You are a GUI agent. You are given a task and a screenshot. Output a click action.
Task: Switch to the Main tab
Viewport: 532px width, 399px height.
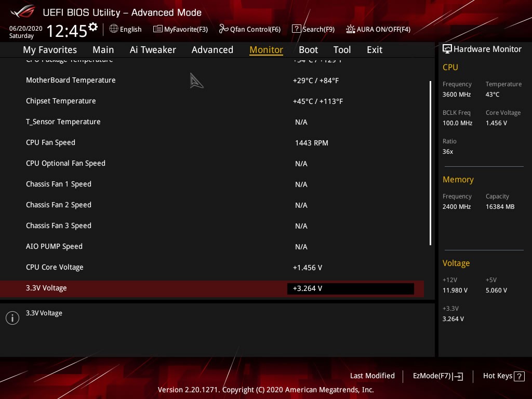(x=103, y=50)
